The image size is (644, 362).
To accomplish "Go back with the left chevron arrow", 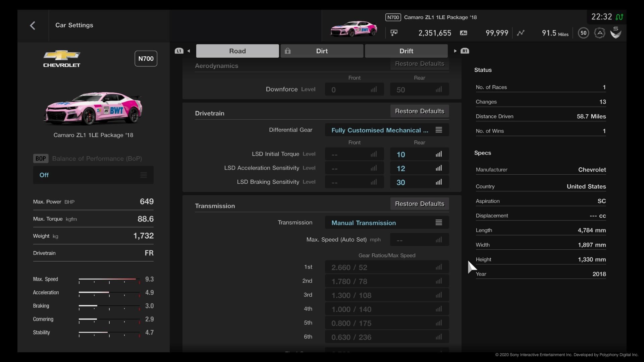I will [x=33, y=25].
